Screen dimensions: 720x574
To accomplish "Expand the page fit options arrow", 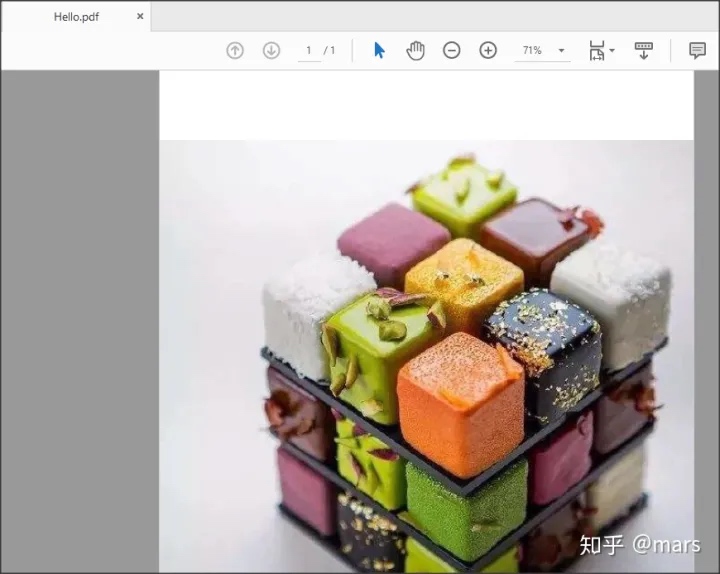I will tap(612, 50).
